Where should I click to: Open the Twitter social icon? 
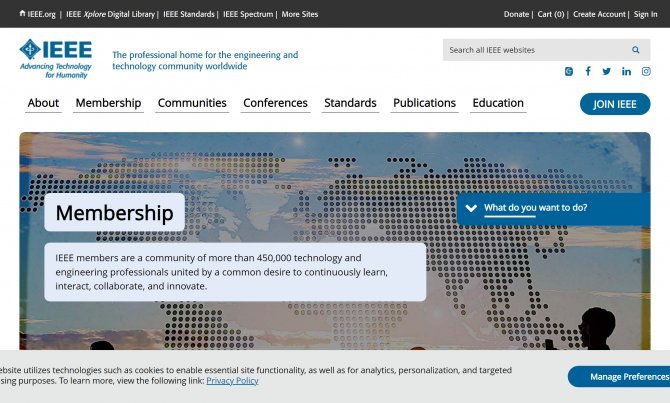tap(606, 71)
